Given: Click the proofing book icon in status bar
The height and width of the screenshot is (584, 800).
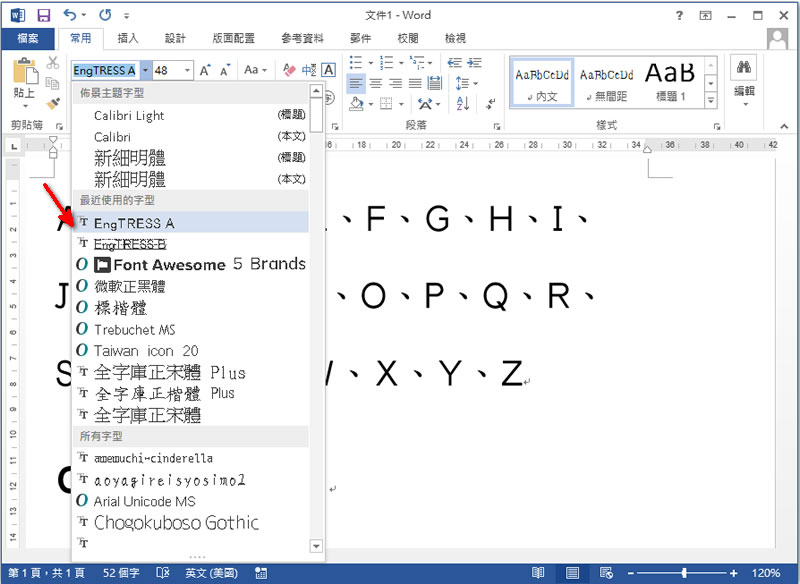Looking at the screenshot, I should [x=162, y=573].
